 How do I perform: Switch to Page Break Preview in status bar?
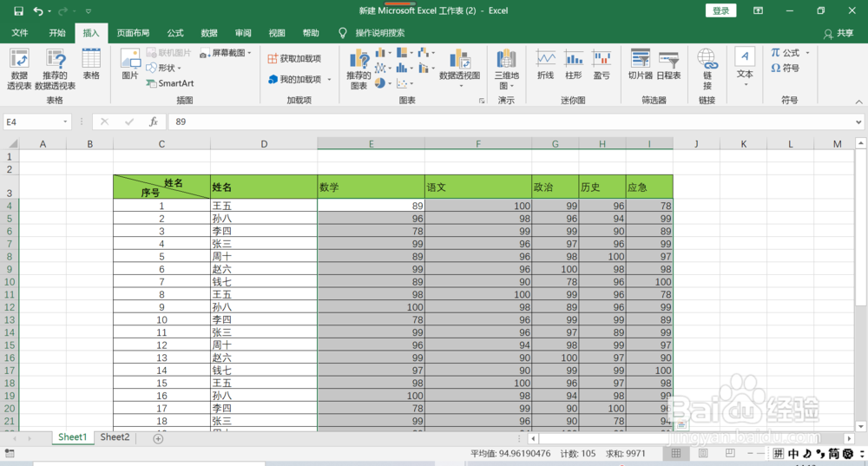[x=730, y=453]
